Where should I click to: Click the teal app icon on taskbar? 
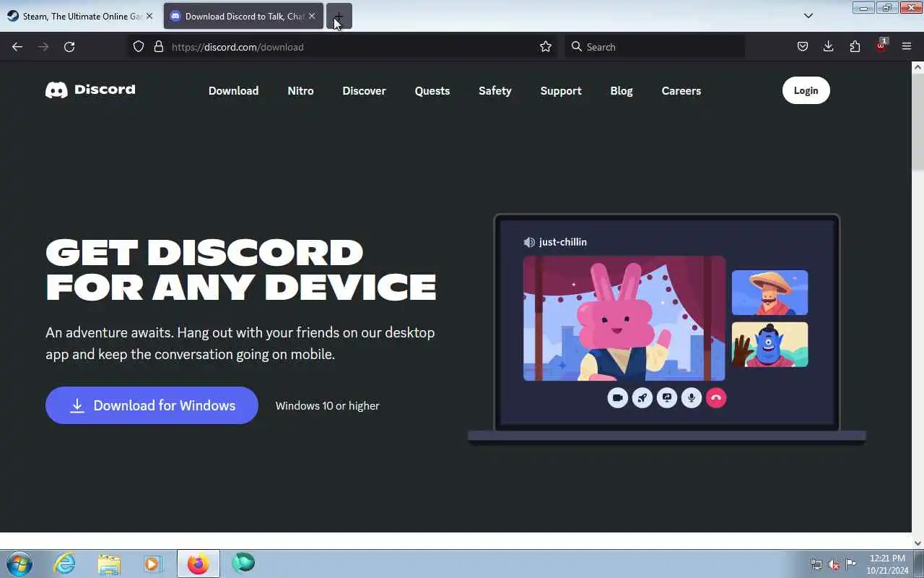click(x=243, y=563)
